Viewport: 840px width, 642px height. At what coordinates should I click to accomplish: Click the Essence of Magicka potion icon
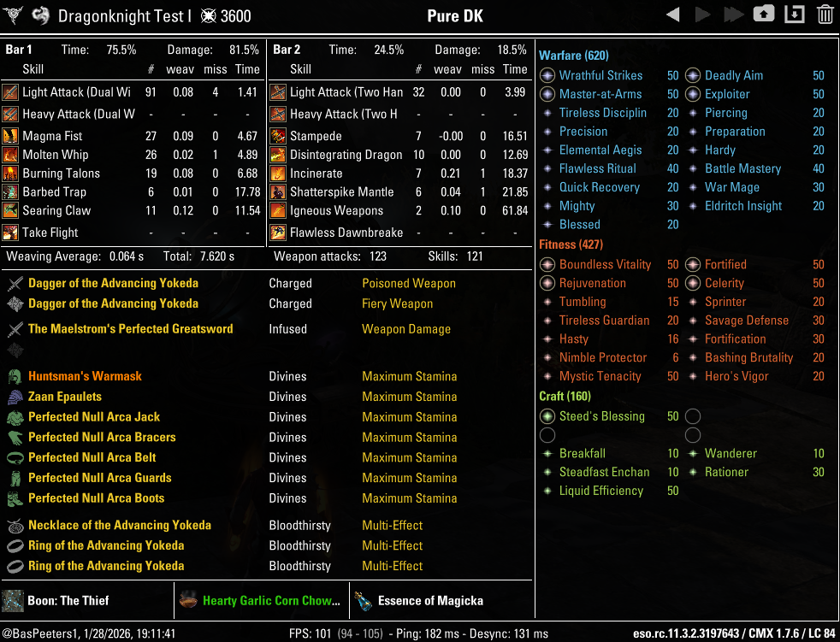364,601
